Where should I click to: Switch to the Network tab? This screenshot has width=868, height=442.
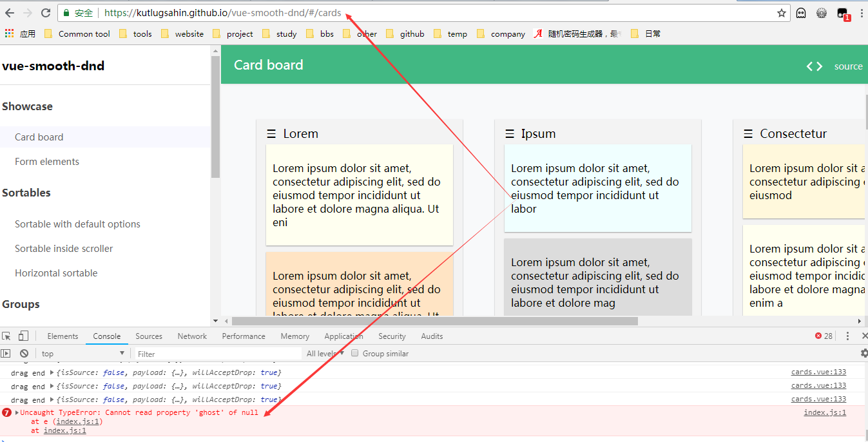coord(192,336)
